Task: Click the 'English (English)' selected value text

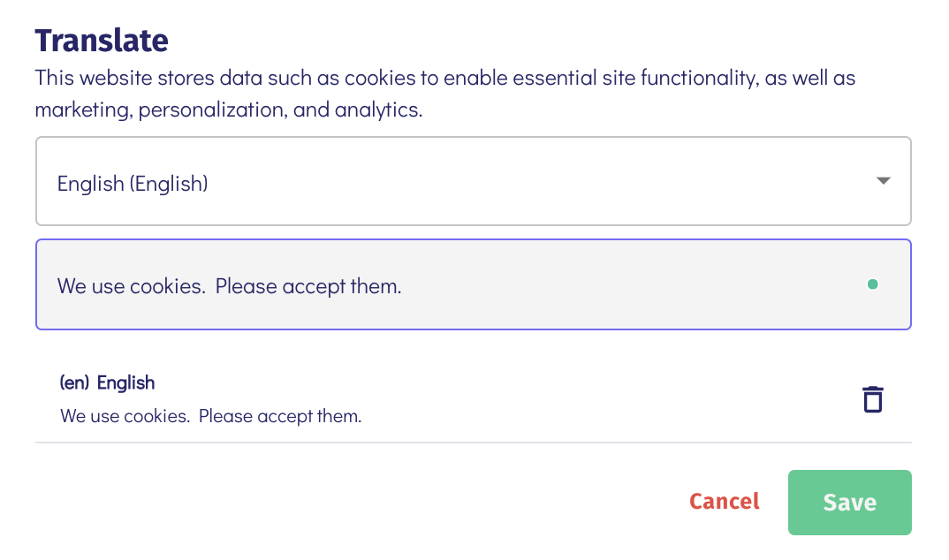Action: (x=133, y=184)
